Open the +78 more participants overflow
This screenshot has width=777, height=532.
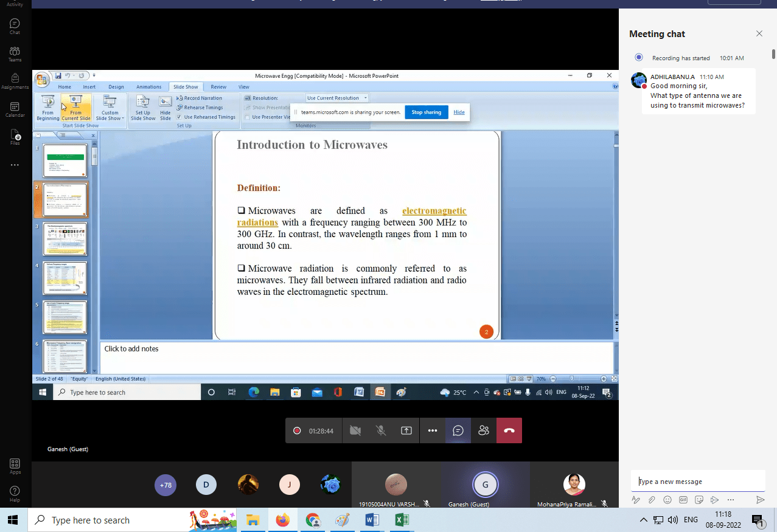point(166,485)
